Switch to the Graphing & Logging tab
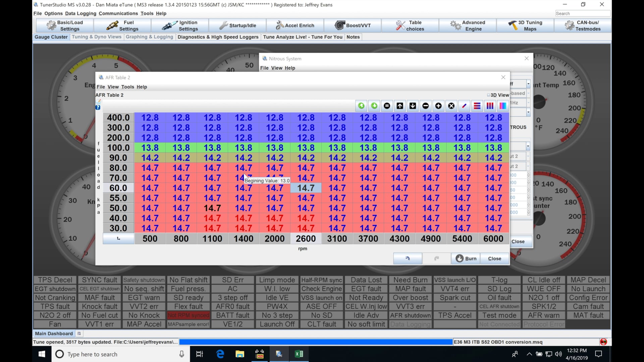644x362 pixels. [149, 37]
